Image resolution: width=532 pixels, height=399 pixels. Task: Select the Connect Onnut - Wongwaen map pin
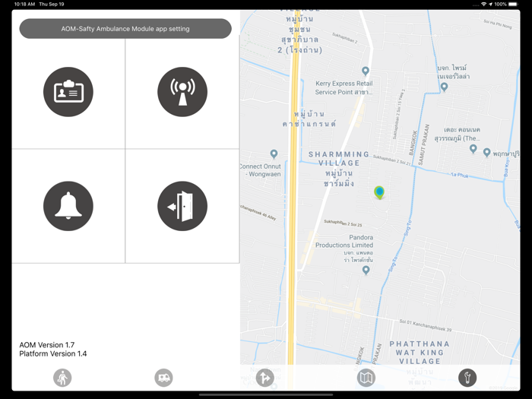click(274, 154)
